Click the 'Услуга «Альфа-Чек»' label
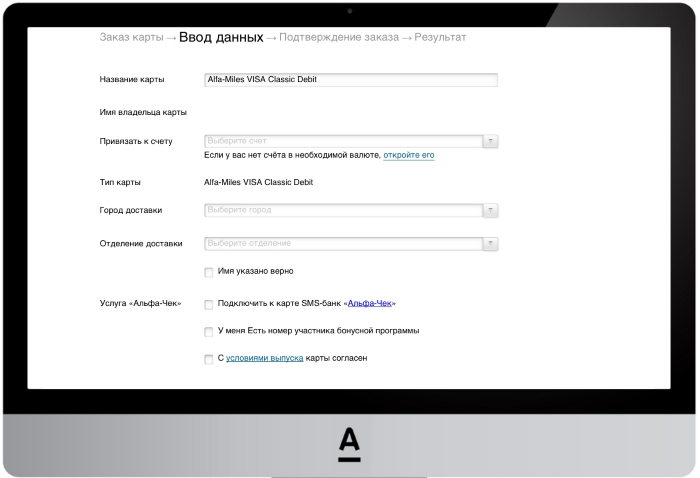This screenshot has width=700, height=478. 140,303
